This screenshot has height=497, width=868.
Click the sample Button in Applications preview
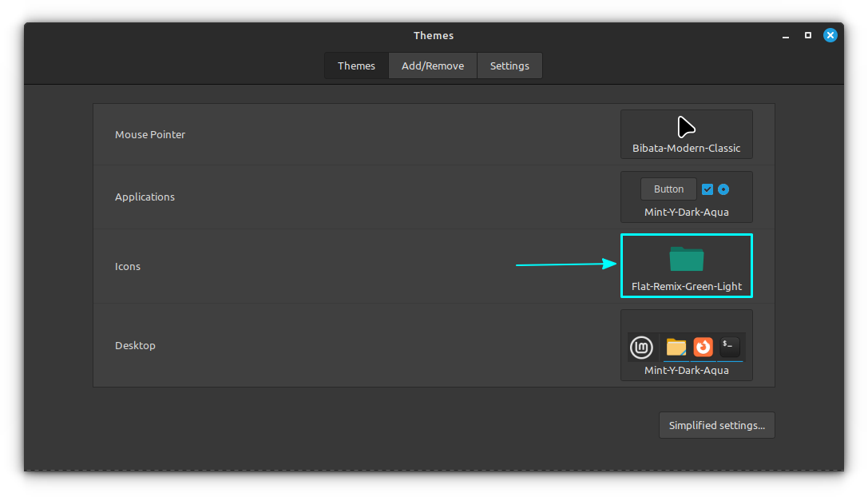click(x=668, y=189)
